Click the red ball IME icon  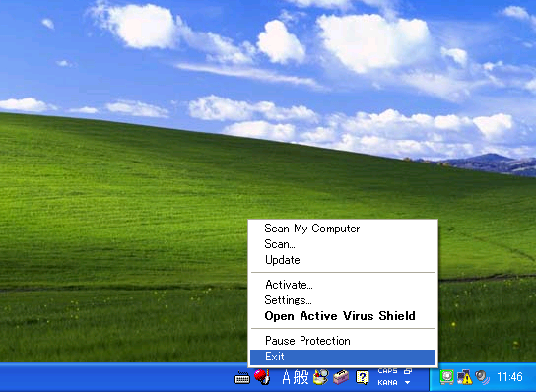click(x=262, y=377)
